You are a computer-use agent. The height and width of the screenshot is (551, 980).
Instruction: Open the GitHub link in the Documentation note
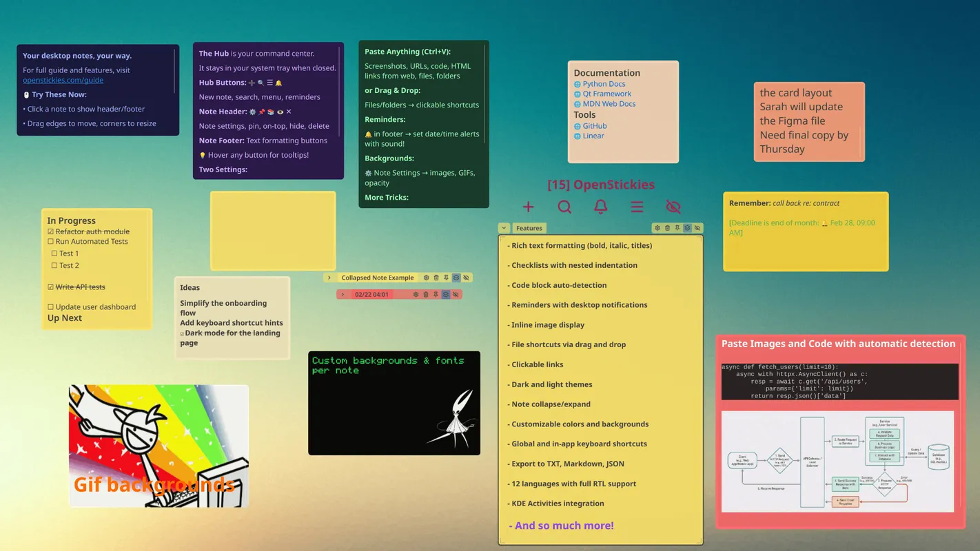pyautogui.click(x=594, y=125)
